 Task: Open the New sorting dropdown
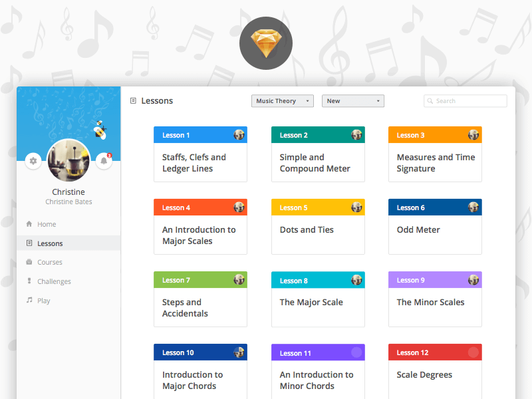click(352, 100)
